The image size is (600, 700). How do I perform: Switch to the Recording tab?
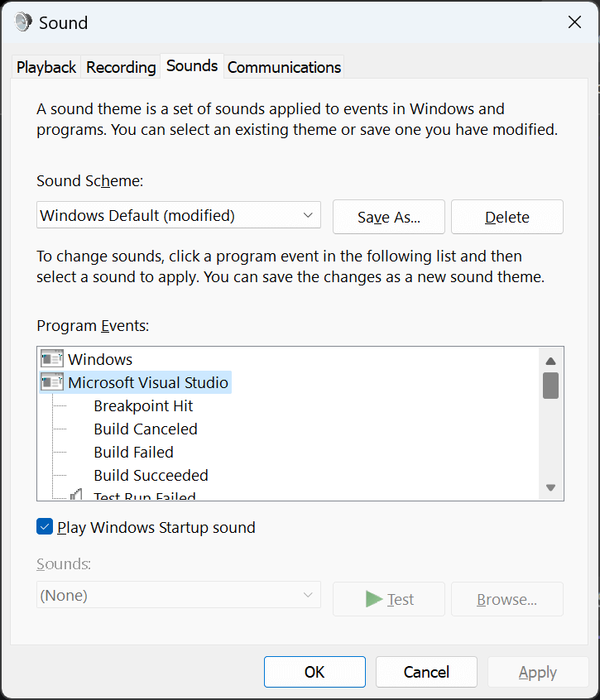pos(121,67)
